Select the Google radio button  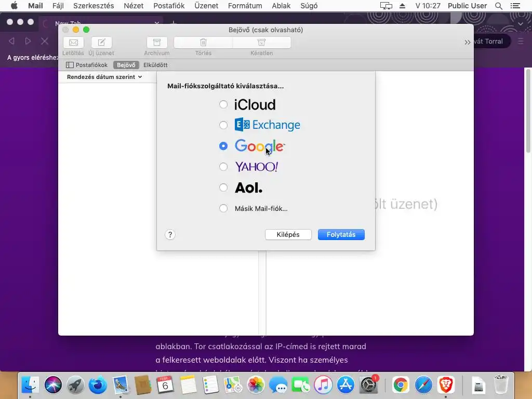[x=223, y=146]
